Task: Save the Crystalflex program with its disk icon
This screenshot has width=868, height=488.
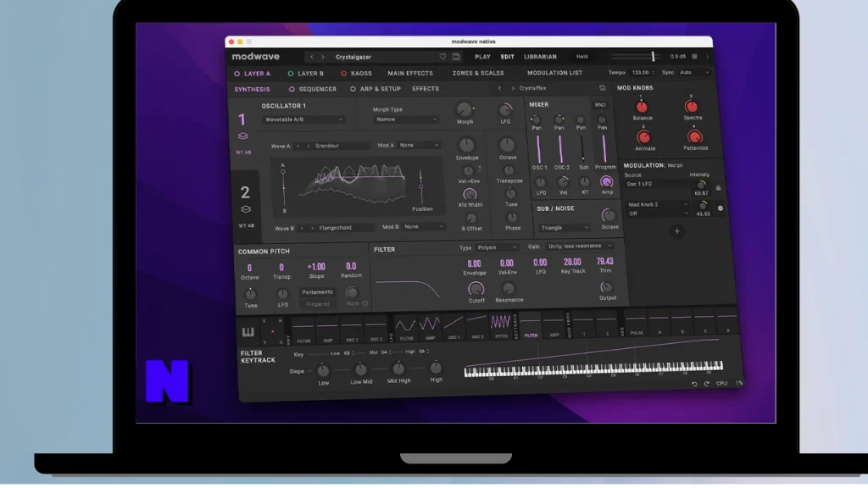Action: click(603, 88)
